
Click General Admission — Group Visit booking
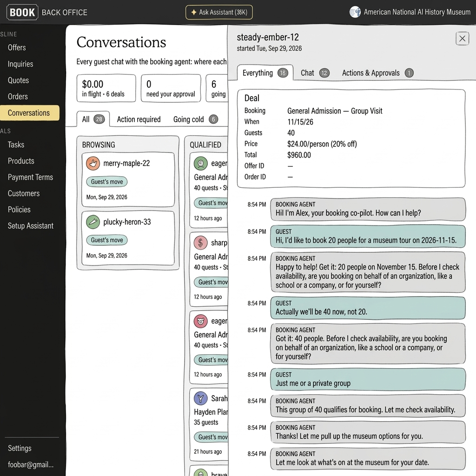pyautogui.click(x=335, y=111)
